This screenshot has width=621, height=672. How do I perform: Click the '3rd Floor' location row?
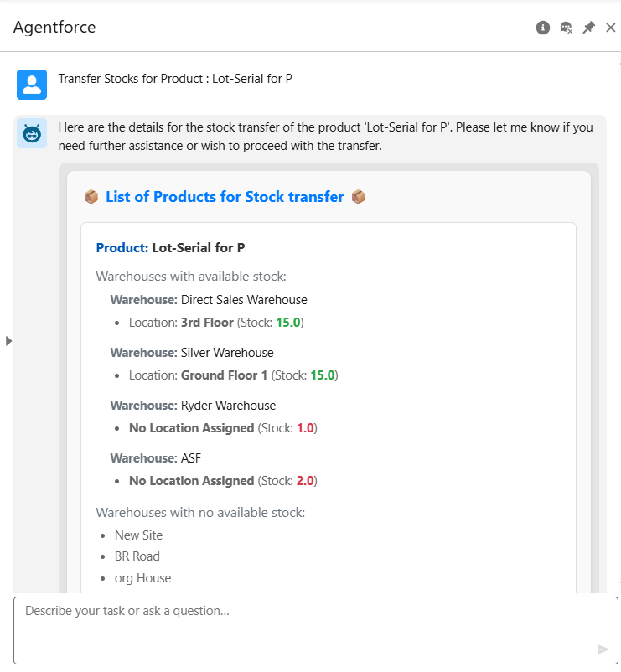pos(216,323)
